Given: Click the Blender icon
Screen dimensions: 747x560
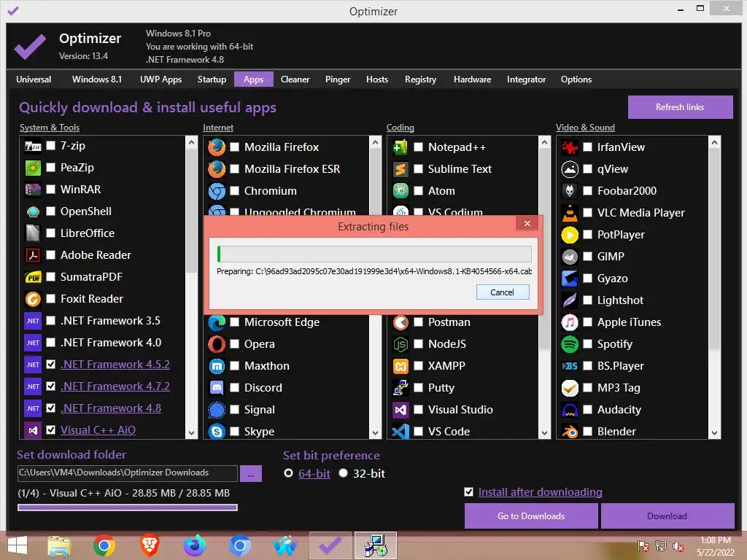Looking at the screenshot, I should (x=570, y=432).
